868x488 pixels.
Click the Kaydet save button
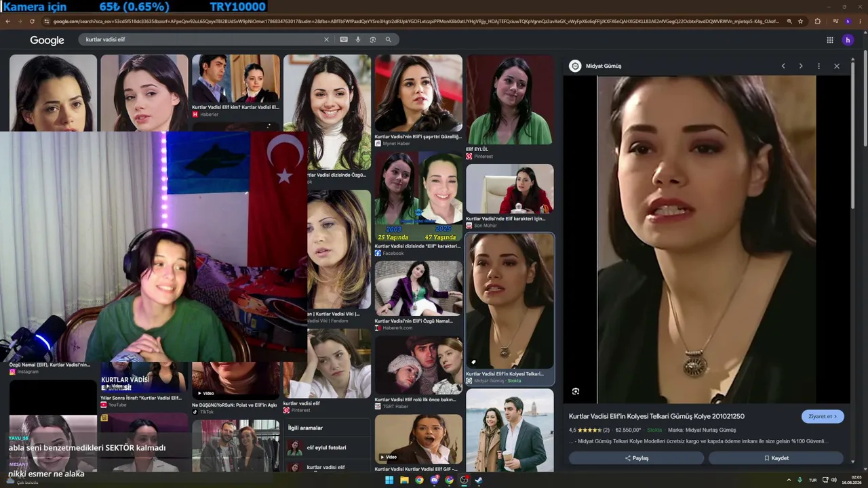pos(776,458)
